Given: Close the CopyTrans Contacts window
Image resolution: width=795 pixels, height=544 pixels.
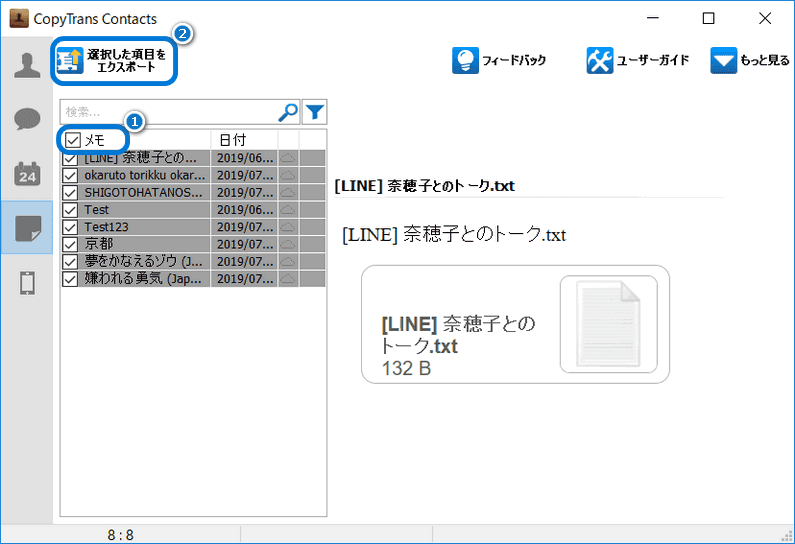Looking at the screenshot, I should pos(765,18).
